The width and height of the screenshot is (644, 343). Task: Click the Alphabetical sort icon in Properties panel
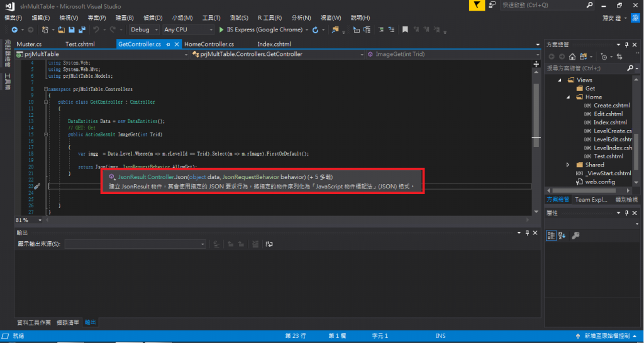click(562, 236)
